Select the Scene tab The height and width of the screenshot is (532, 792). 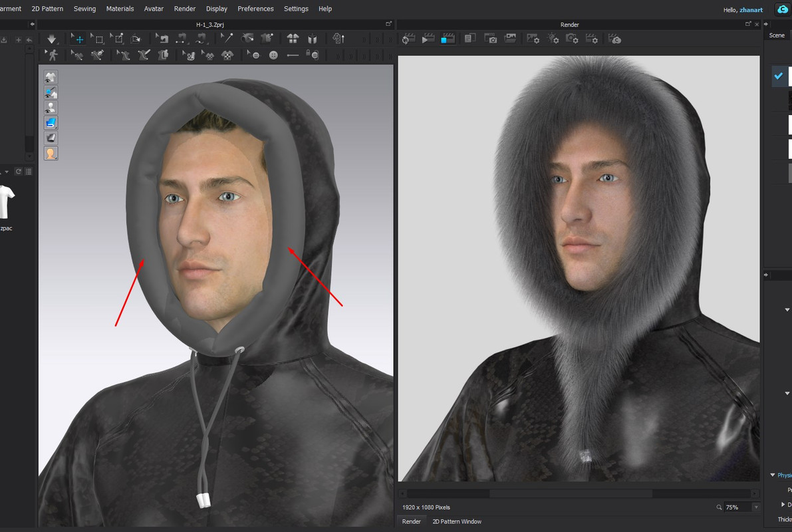coord(777,35)
